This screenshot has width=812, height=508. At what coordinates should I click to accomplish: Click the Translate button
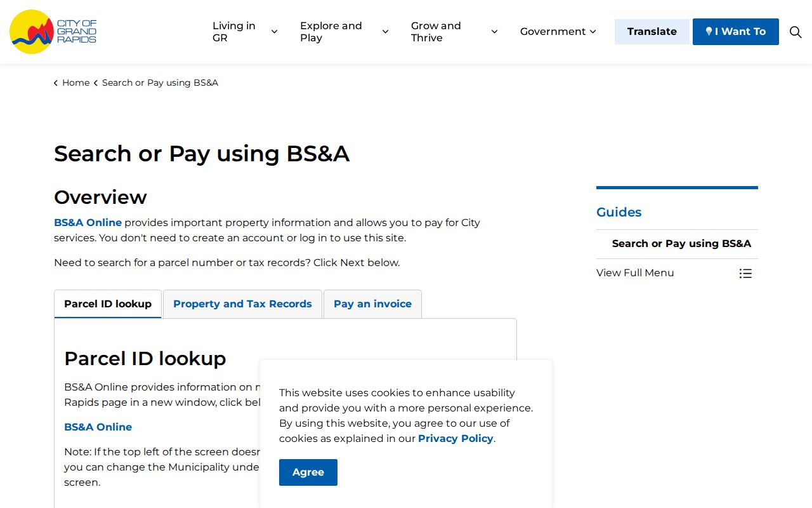click(x=652, y=32)
